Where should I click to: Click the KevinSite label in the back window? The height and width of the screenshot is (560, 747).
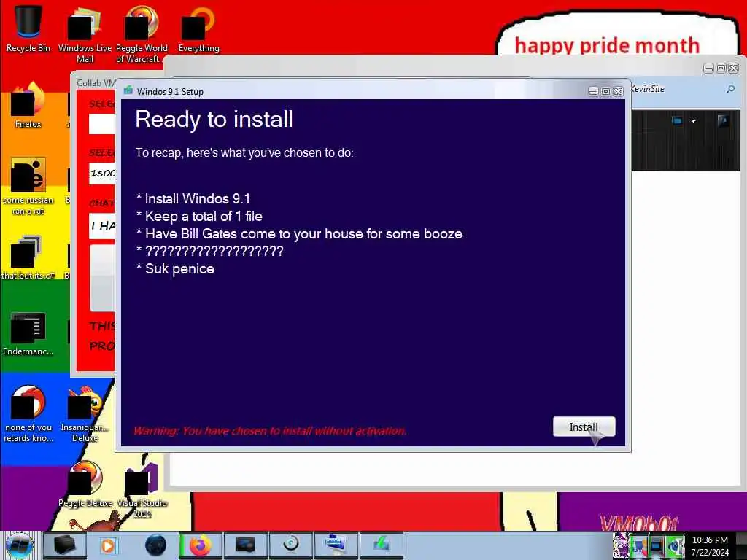click(x=648, y=88)
